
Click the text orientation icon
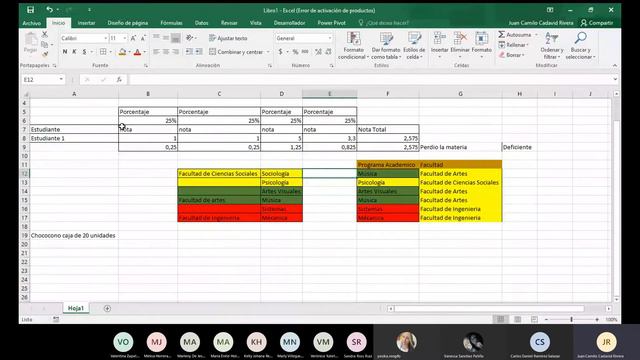point(190,38)
